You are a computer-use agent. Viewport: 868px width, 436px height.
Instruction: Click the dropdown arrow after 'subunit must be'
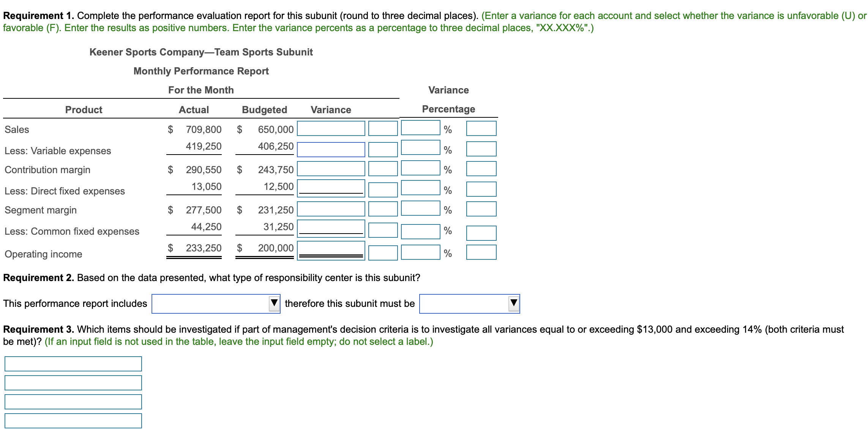[514, 303]
